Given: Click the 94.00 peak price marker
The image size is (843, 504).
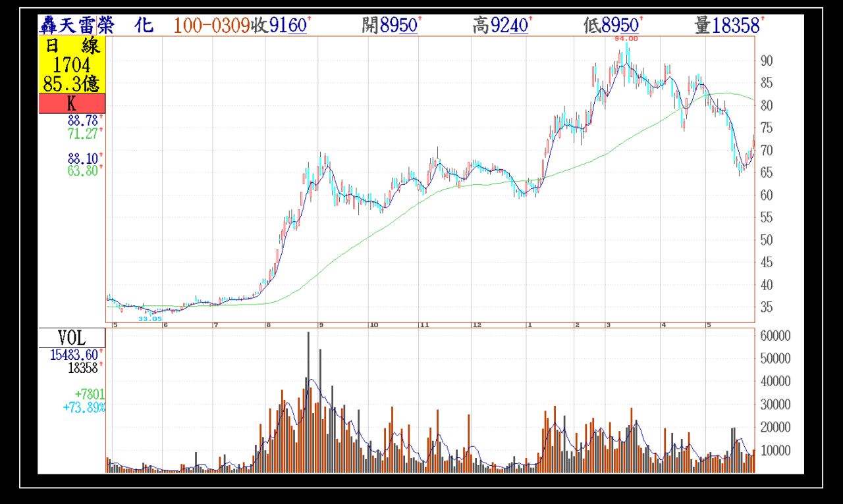Looking at the screenshot, I should point(626,39).
